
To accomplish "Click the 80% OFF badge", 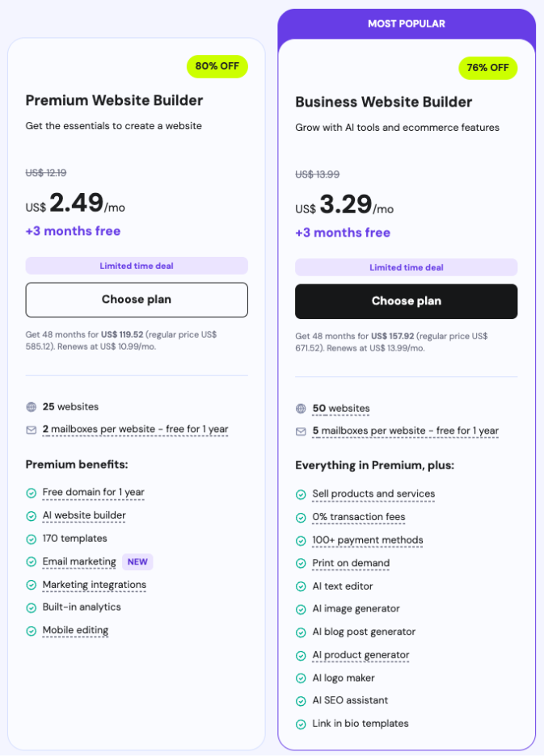I will (217, 66).
